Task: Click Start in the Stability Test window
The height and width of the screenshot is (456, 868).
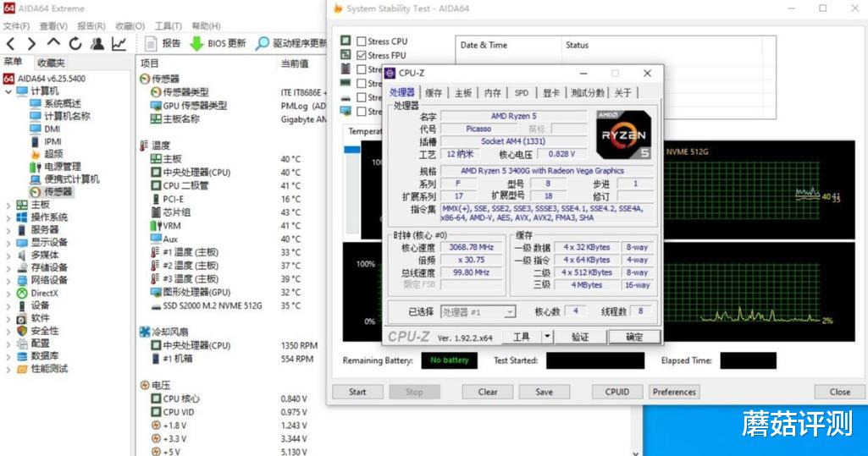Action: point(357,392)
